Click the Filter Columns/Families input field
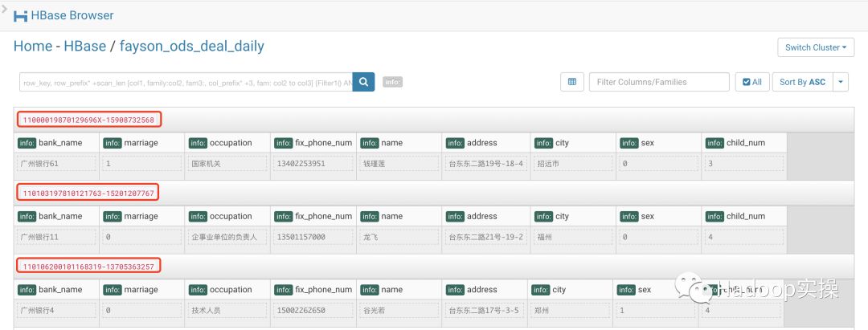Screen dimensions: 868x330 click(659, 82)
